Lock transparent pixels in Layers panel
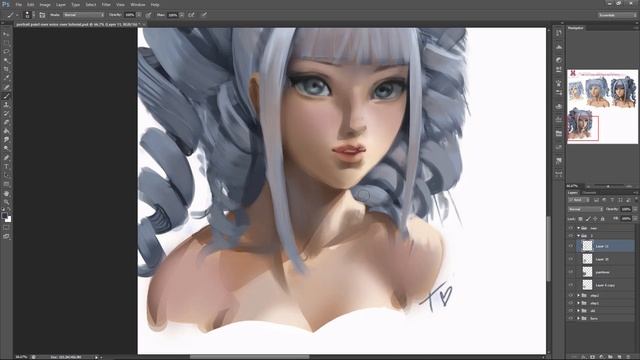Viewport: 640px width, 360px height. click(580, 219)
